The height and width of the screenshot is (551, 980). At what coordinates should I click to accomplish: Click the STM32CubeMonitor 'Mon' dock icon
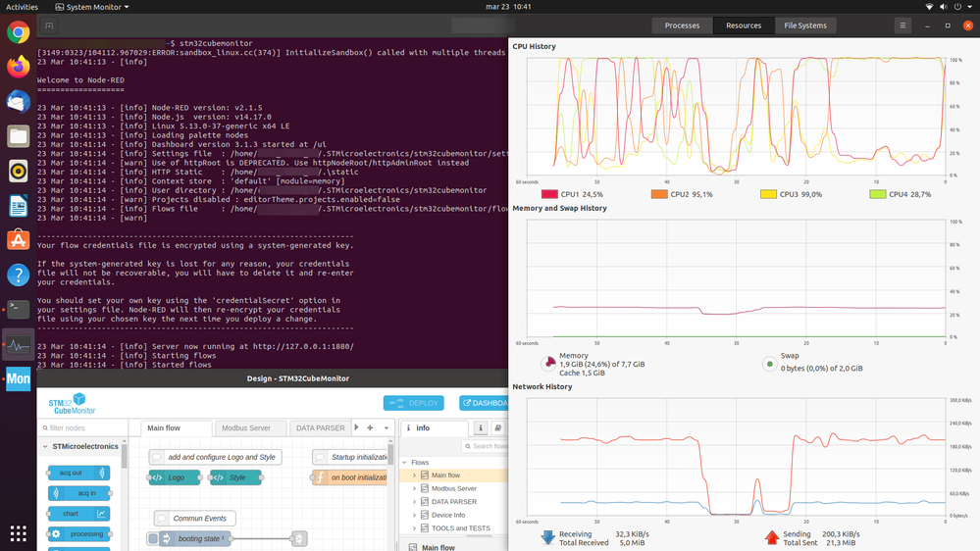(18, 378)
